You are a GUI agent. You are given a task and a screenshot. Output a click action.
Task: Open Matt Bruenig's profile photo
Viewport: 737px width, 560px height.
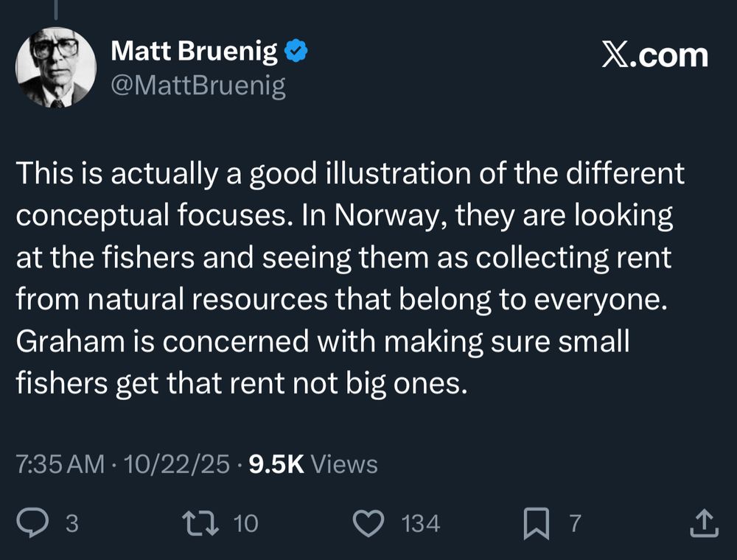pos(56,67)
